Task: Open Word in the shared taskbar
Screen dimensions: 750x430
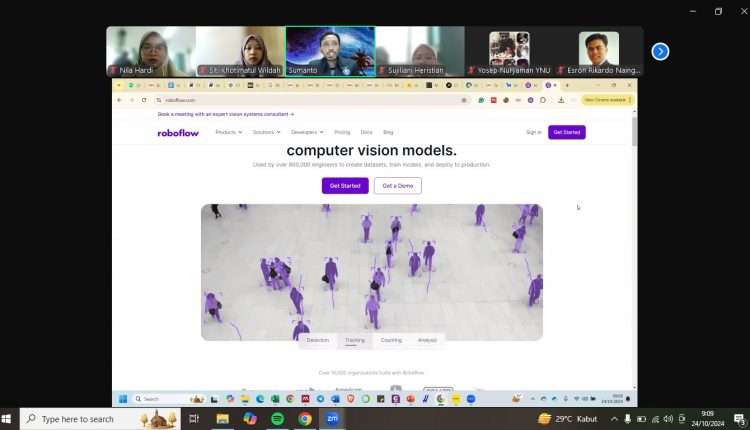Action: coord(335,399)
